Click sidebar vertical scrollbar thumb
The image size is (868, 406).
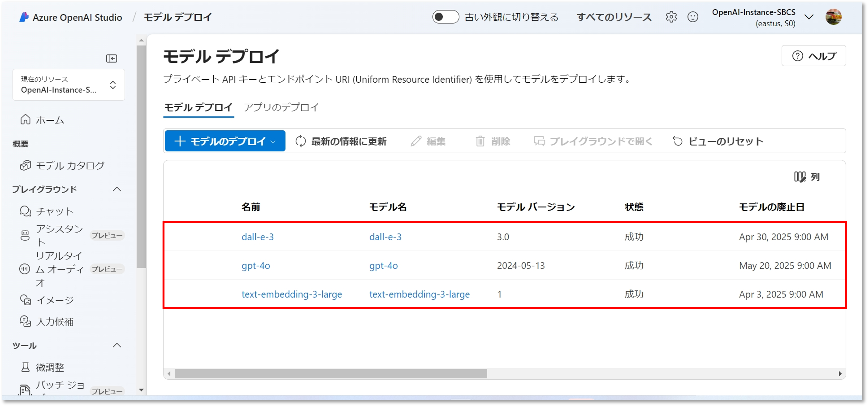(141, 157)
